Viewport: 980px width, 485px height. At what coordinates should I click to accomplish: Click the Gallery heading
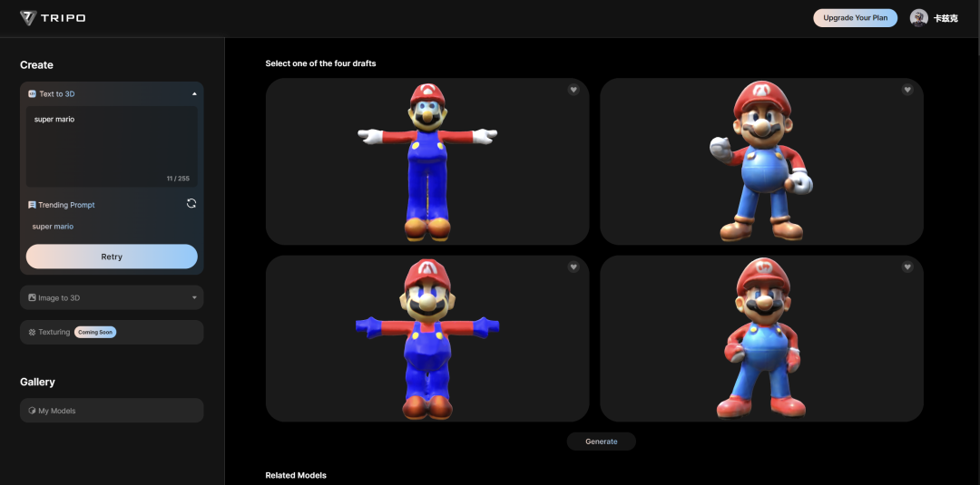point(37,382)
